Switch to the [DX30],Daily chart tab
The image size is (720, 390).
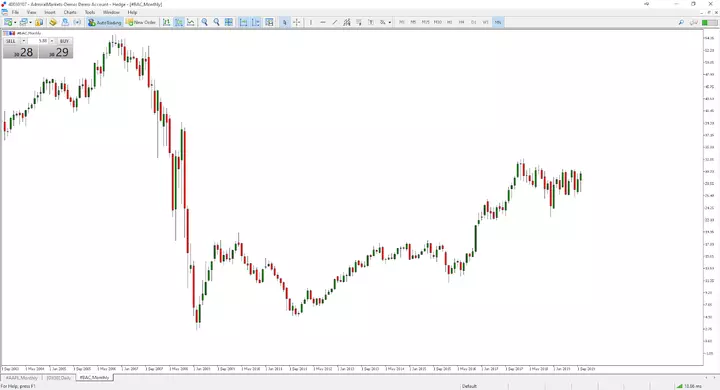(59, 378)
